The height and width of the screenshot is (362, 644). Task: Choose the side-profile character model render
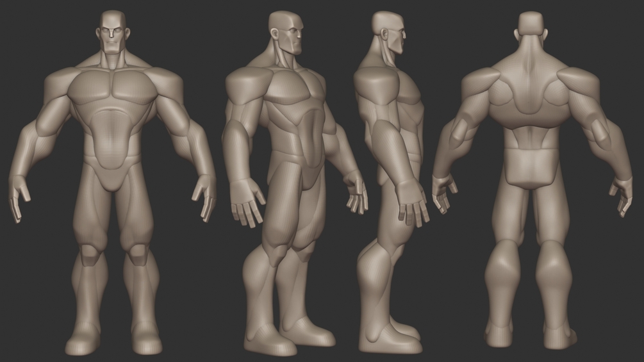point(392,182)
